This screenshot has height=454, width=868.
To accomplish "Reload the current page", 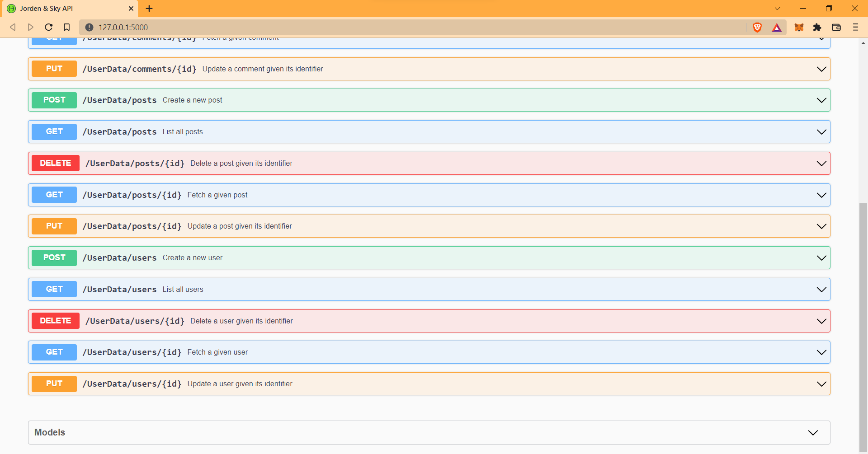I will pyautogui.click(x=48, y=27).
